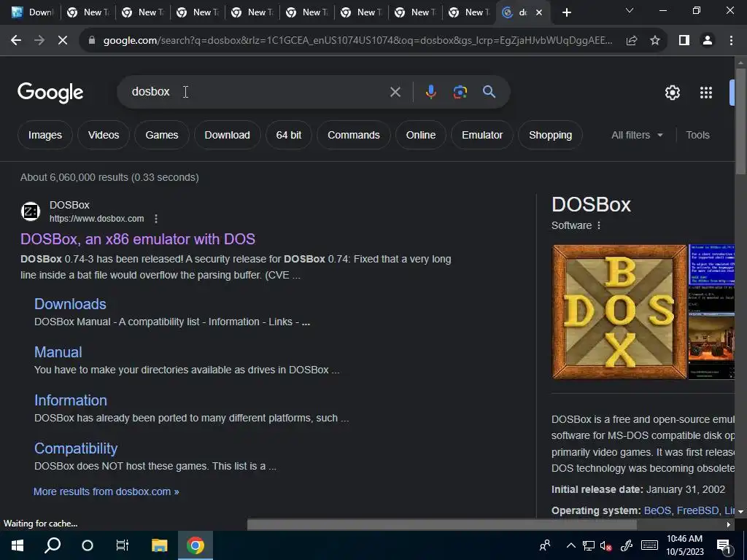
Task: Open search Tools
Action: pyautogui.click(x=697, y=135)
